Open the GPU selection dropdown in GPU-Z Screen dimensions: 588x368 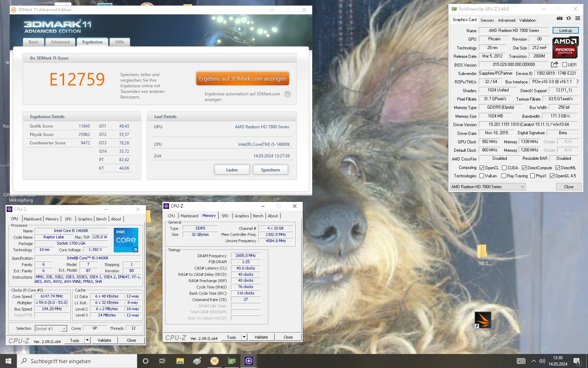point(488,187)
